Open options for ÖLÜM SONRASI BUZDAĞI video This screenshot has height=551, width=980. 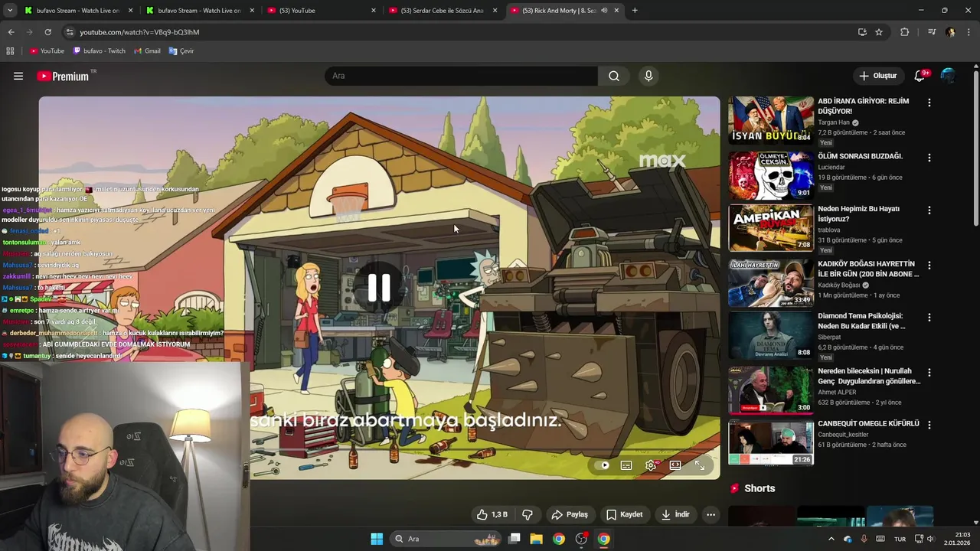929,158
